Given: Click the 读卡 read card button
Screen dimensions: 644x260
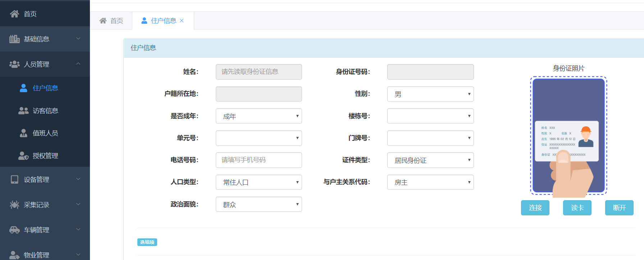Looking at the screenshot, I should (x=577, y=208).
